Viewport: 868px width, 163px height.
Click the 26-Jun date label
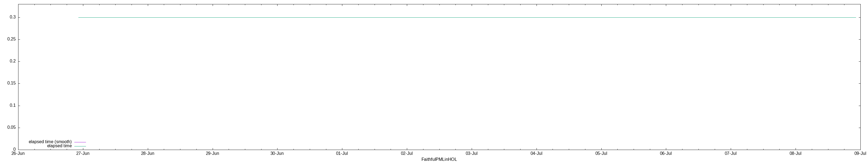18,153
